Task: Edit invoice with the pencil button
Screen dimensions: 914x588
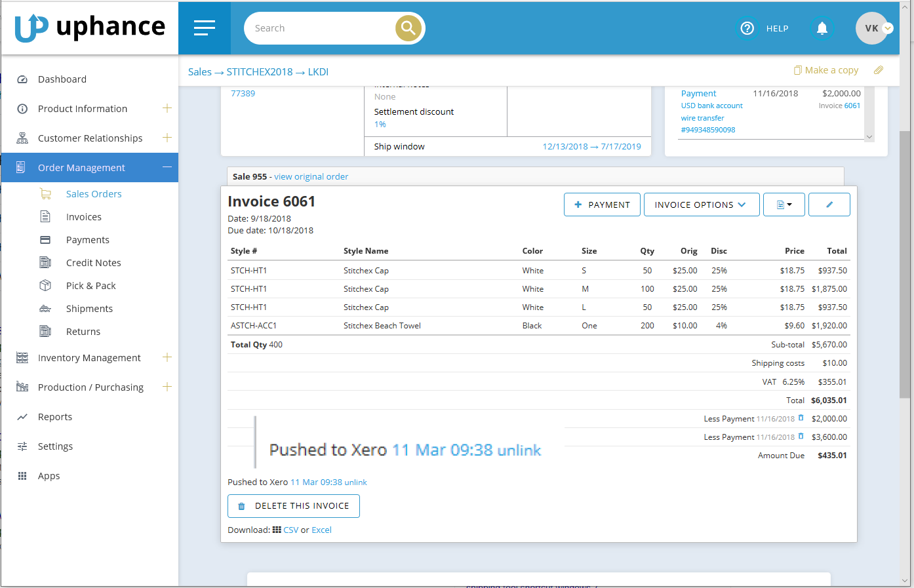Action: [x=829, y=205]
